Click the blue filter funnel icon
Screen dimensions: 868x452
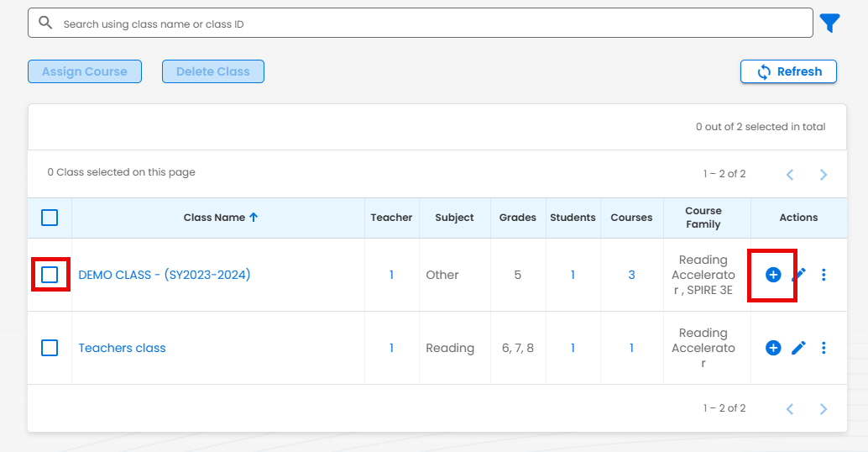coord(829,24)
